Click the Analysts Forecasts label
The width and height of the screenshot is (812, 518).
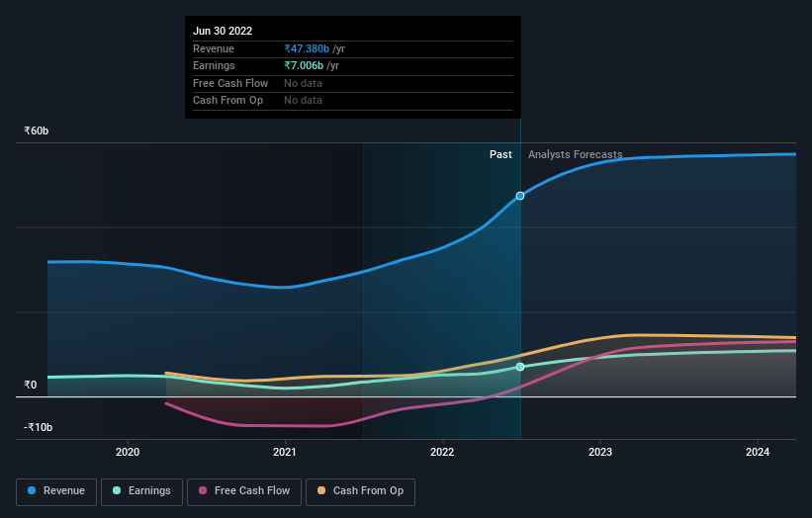[x=575, y=155]
